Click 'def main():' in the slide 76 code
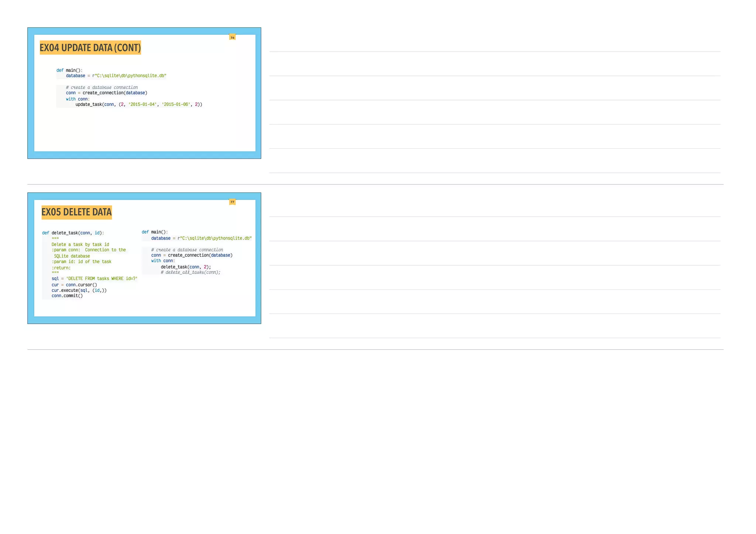756x534 pixels. point(69,70)
